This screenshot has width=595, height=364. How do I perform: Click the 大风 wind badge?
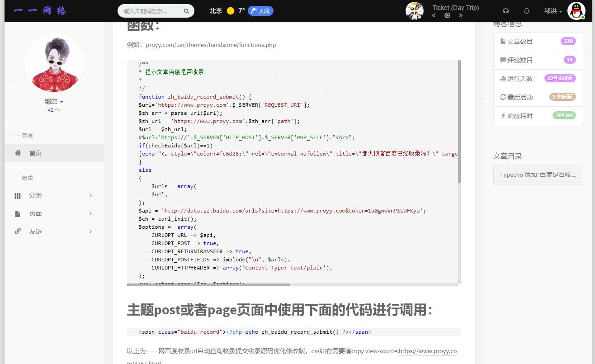(261, 11)
